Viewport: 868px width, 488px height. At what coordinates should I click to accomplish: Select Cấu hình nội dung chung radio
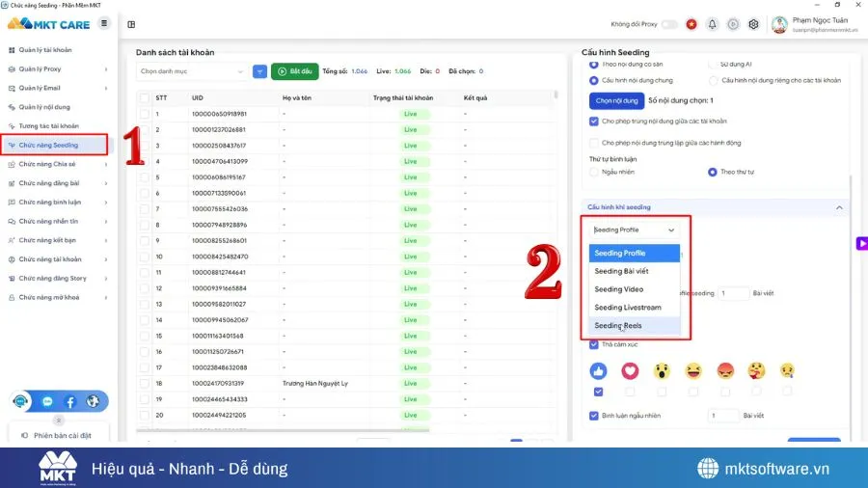(x=593, y=81)
